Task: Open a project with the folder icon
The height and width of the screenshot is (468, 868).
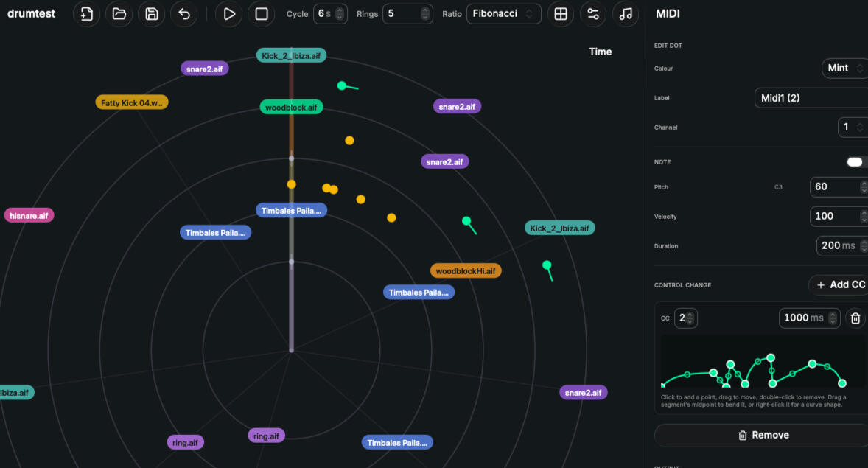Action: pos(119,14)
